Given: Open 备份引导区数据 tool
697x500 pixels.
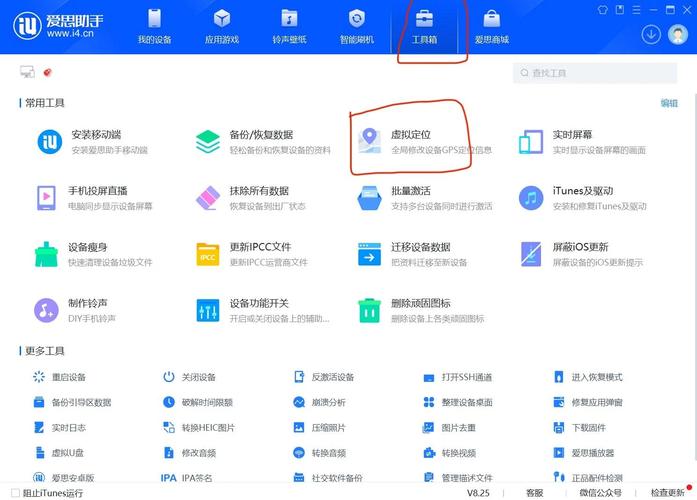Looking at the screenshot, I should [x=72, y=402].
